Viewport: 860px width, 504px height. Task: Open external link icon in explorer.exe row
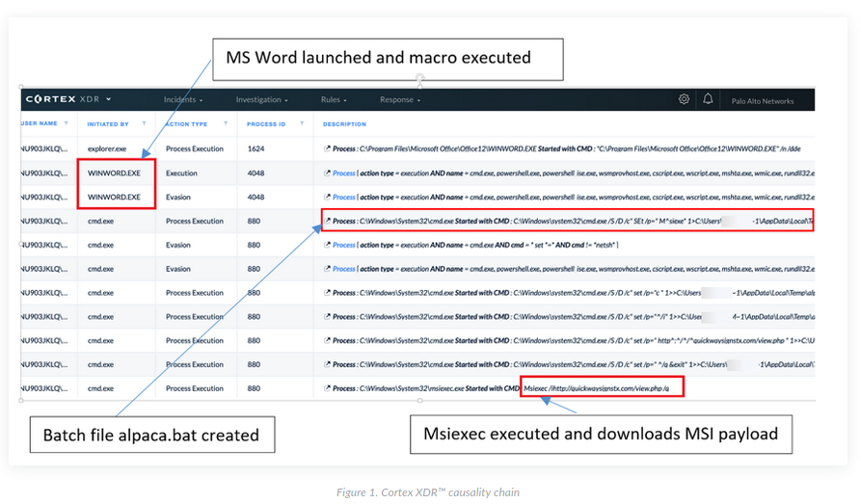tap(327, 149)
